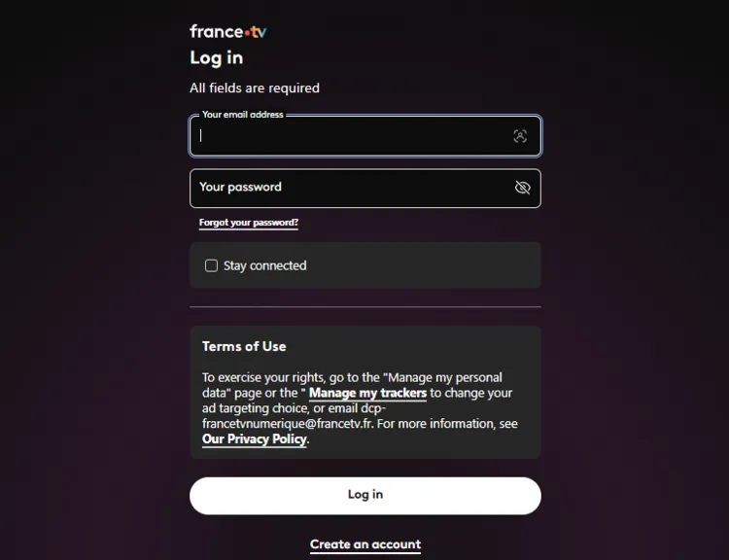Image resolution: width=729 pixels, height=560 pixels.
Task: Click the All fields are required notice
Action: (255, 87)
